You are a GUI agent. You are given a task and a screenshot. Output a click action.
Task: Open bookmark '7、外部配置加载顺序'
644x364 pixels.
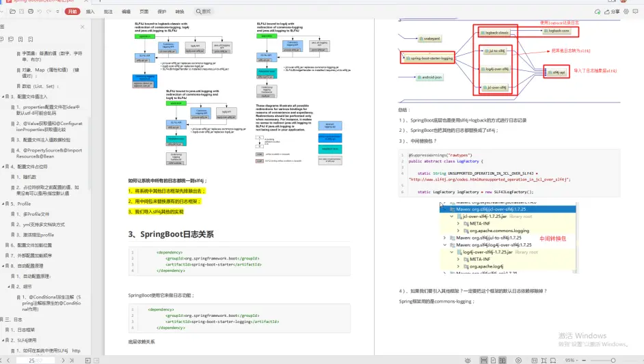[x=31, y=255]
